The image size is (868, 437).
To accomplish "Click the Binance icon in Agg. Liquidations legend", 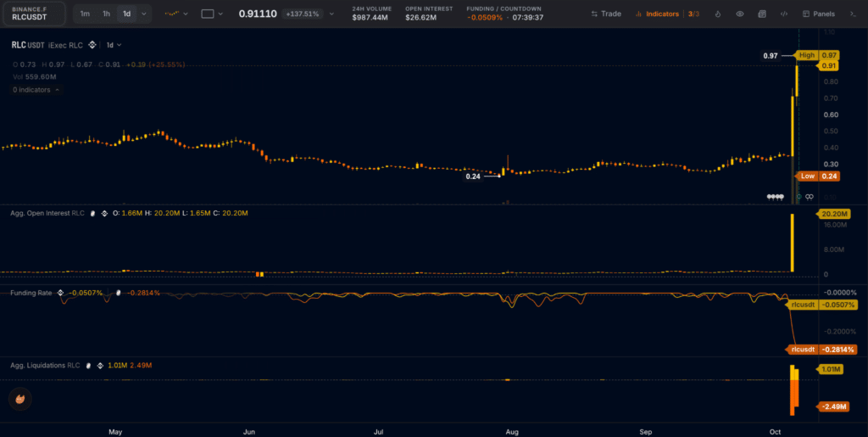I will tap(100, 366).
